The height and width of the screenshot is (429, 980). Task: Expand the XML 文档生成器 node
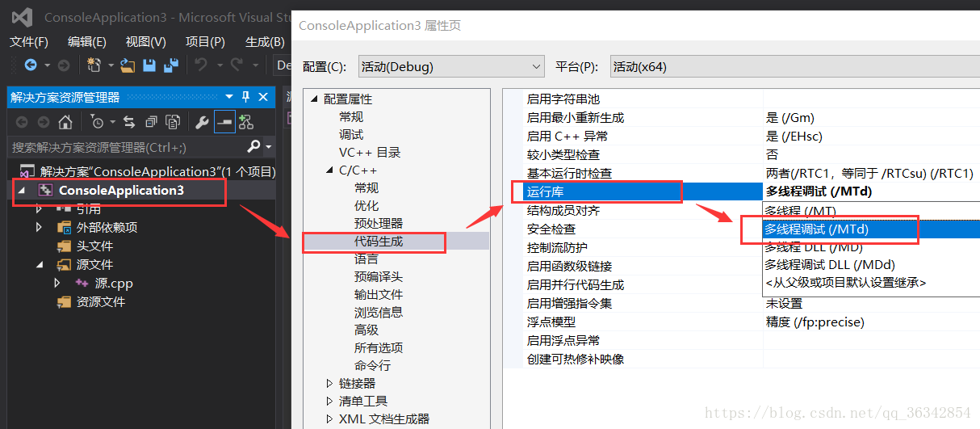click(x=329, y=418)
